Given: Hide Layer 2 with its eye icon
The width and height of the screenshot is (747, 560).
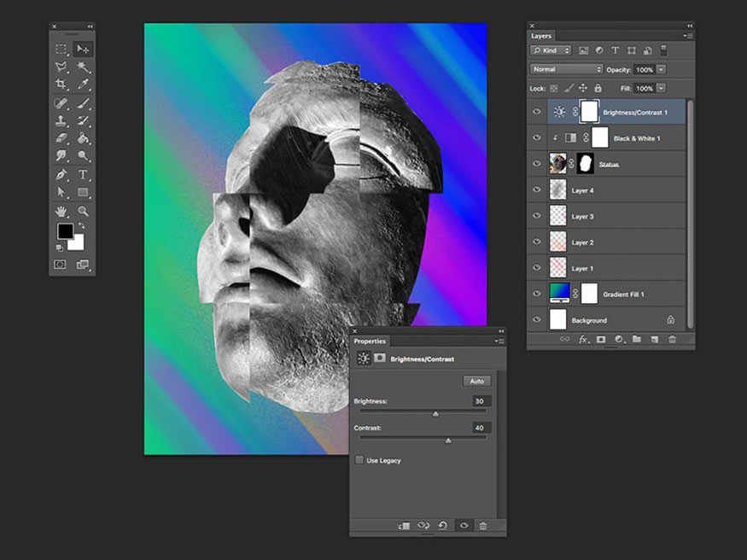Looking at the screenshot, I should point(537,242).
